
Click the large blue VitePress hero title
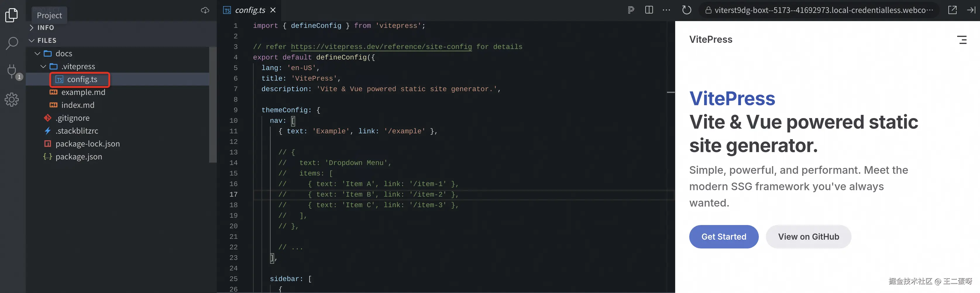click(x=732, y=98)
